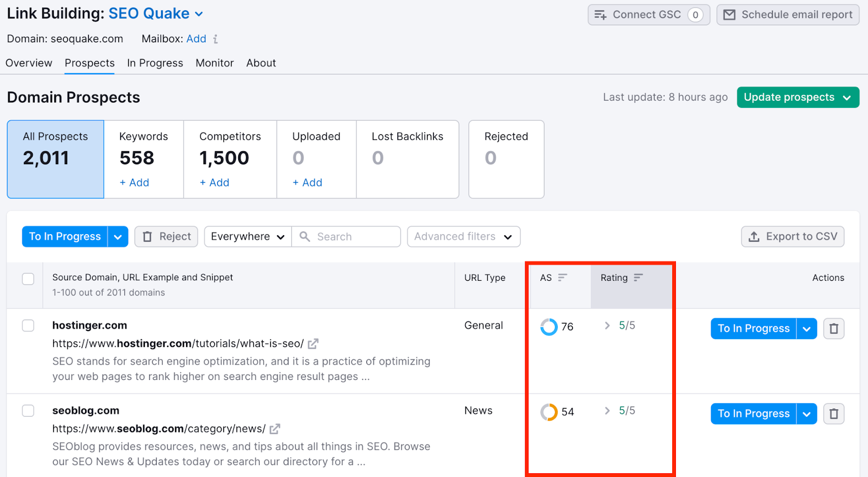This screenshot has width=868, height=477.
Task: Open the Monitor tab
Action: pyautogui.click(x=214, y=63)
